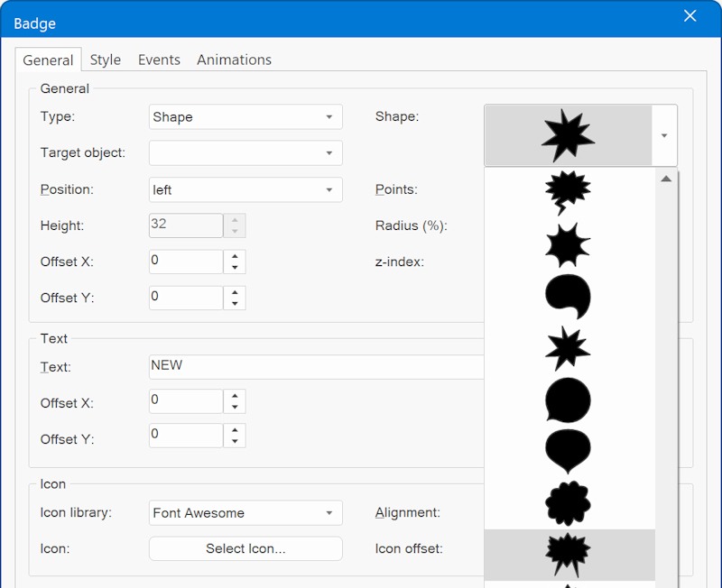Pick the eight-point star shape with tail
This screenshot has width=722, height=588.
(569, 244)
